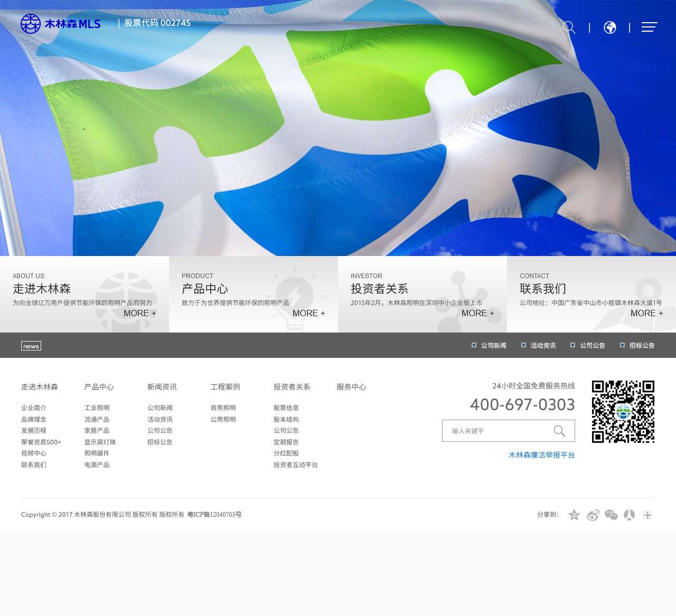The width and height of the screenshot is (676, 616).
Task: Open the 分红配股 investor link
Action: [286, 453]
